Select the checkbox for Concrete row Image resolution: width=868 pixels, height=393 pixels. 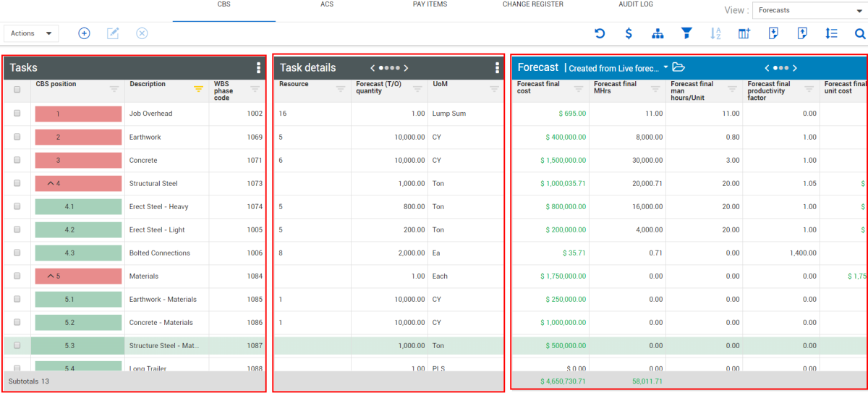point(17,160)
